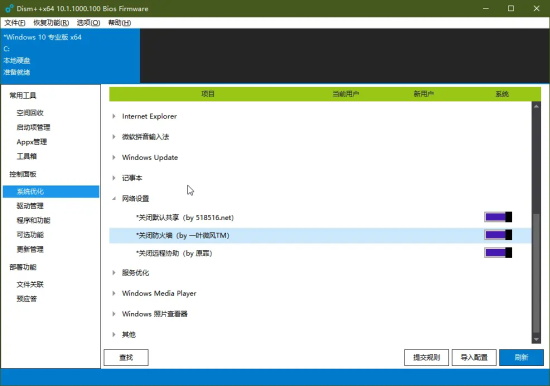Open 预应答 in the sidebar
The width and height of the screenshot is (550, 386).
(x=27, y=299)
